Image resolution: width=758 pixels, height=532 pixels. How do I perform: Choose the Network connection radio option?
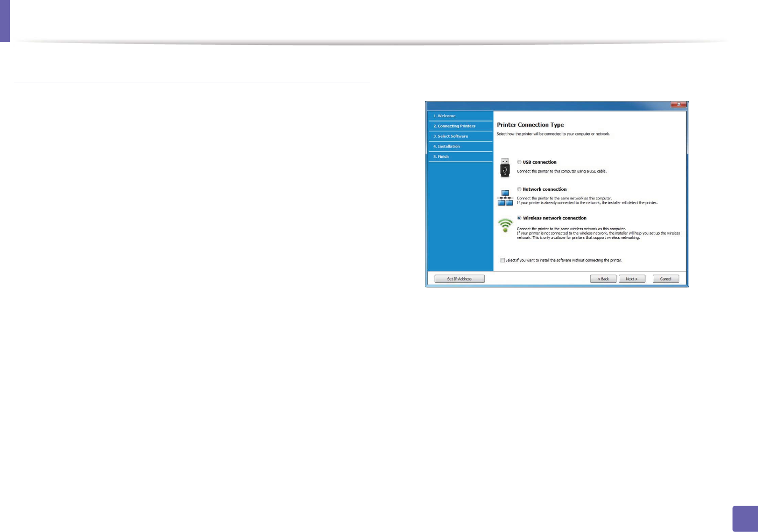point(519,189)
